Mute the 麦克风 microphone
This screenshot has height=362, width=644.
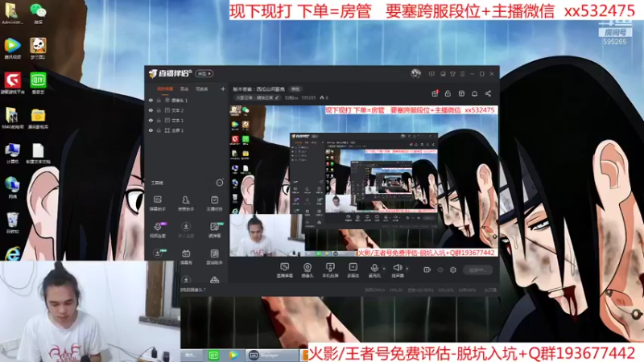[x=374, y=270]
